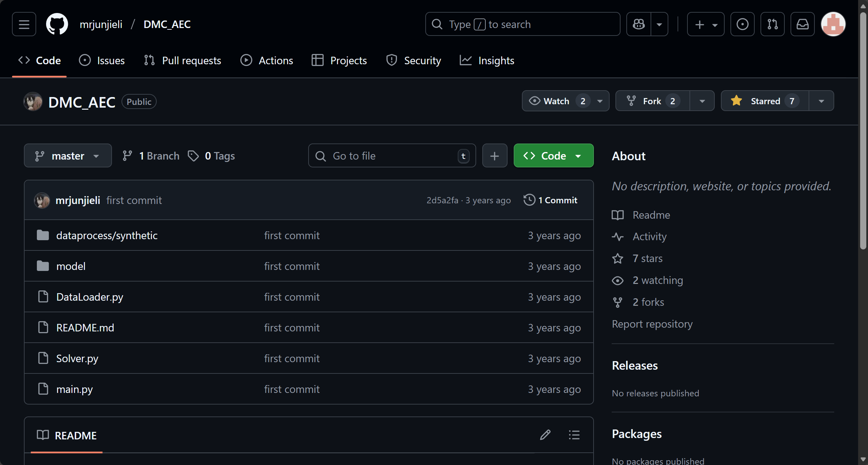Viewport: 868px width, 465px height.
Task: Switch to the Actions tab
Action: 267,60
